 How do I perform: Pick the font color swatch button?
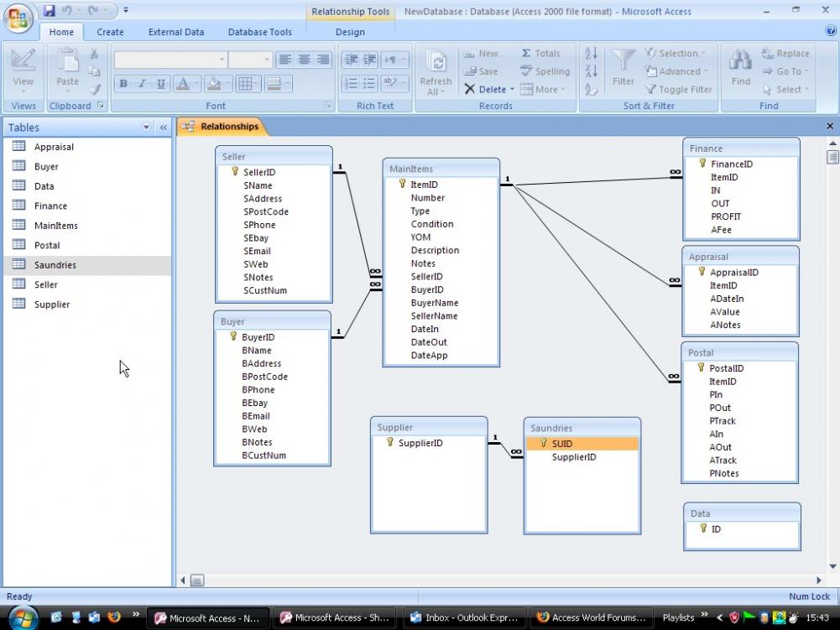tap(183, 84)
